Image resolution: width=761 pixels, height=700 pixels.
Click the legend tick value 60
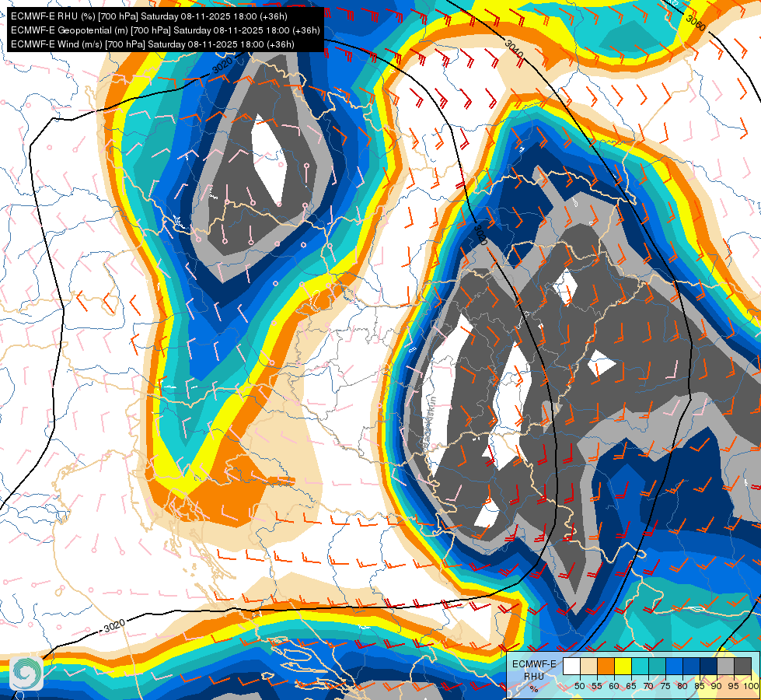coord(614,686)
